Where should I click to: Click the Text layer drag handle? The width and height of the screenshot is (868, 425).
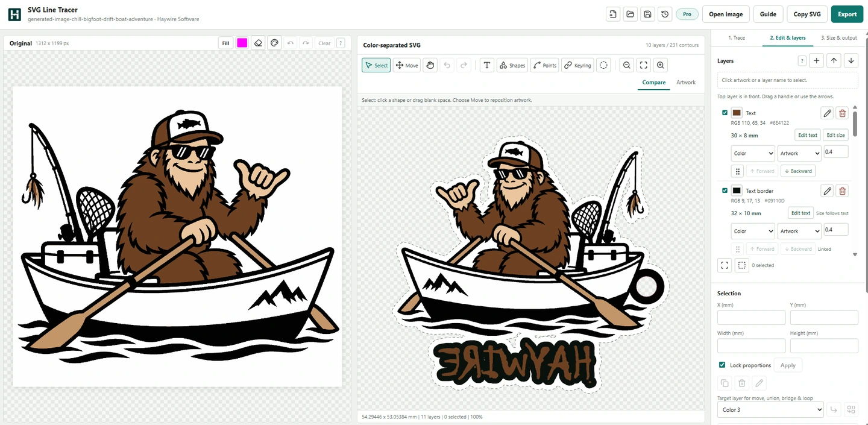coord(738,171)
